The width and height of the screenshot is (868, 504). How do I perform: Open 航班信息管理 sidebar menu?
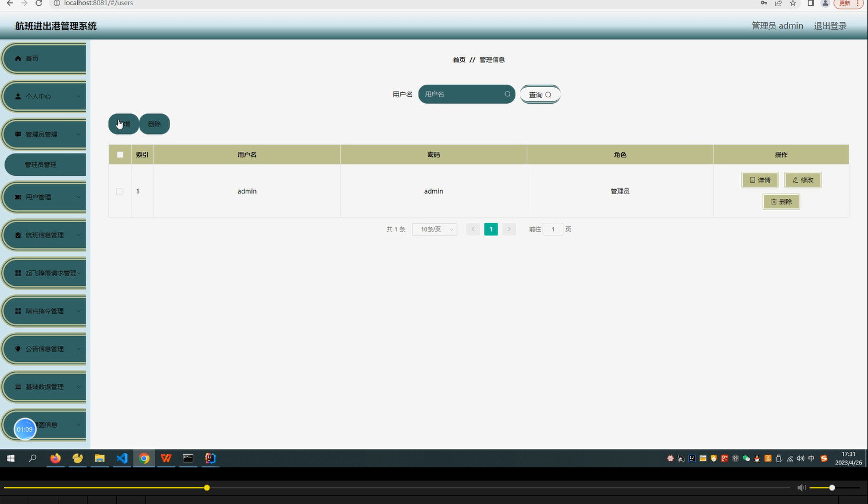45,235
